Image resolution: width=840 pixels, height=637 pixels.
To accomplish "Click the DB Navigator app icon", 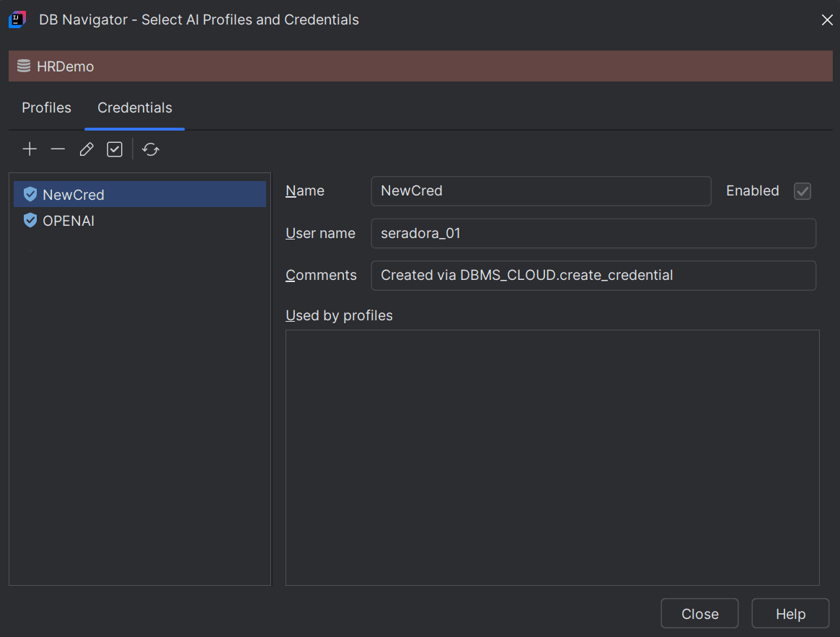I will pos(17,19).
